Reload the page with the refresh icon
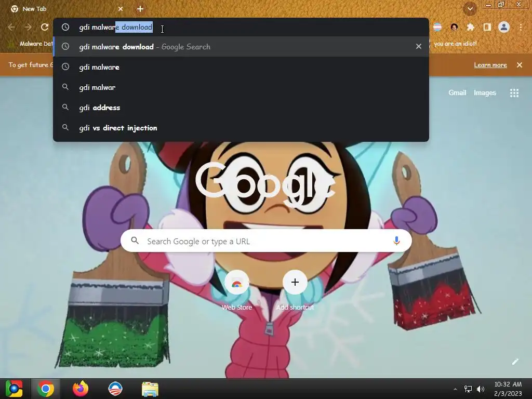 coord(45,27)
